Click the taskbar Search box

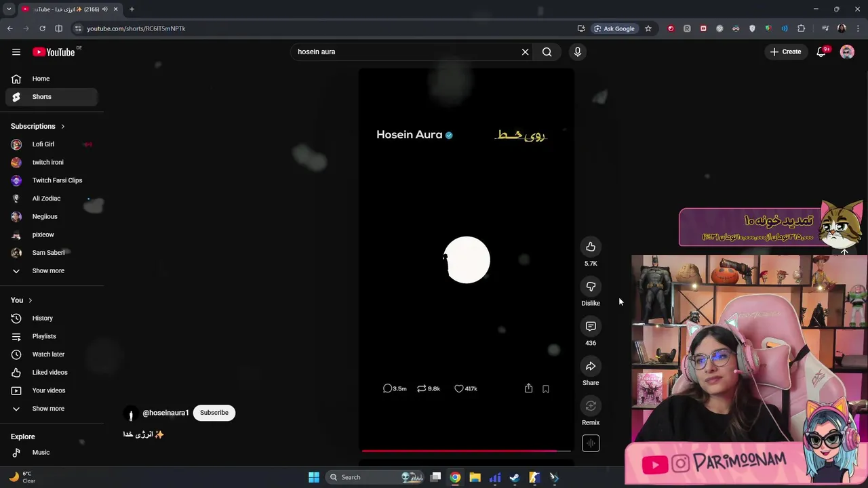pyautogui.click(x=374, y=477)
